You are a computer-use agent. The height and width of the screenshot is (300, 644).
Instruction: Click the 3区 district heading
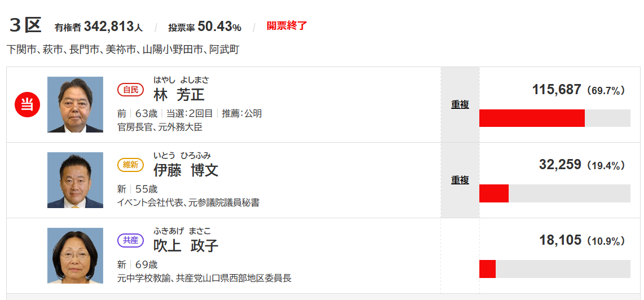point(25,25)
